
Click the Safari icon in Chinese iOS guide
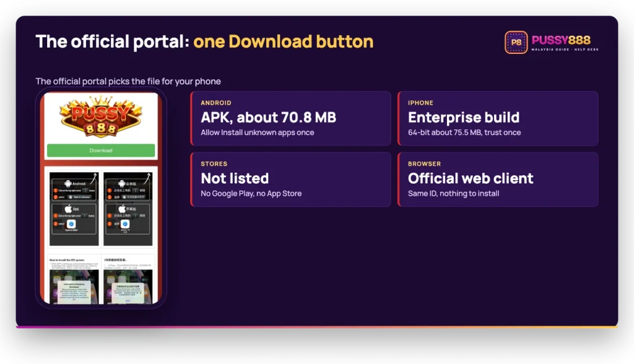(125, 224)
